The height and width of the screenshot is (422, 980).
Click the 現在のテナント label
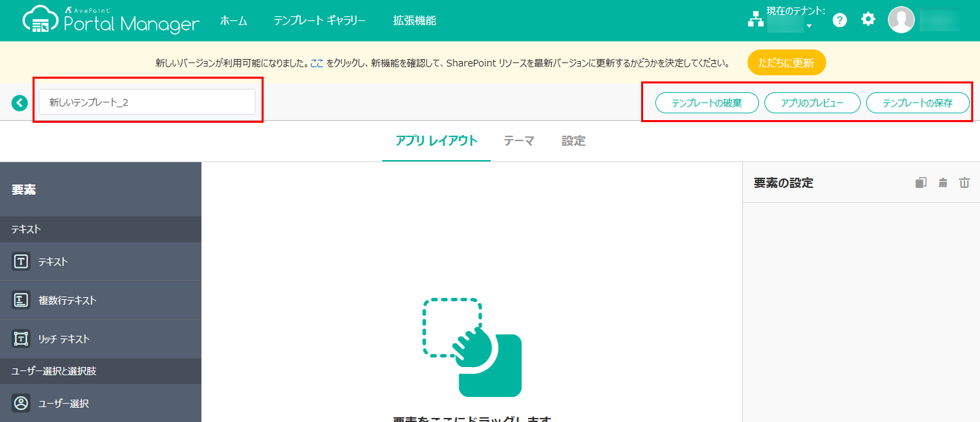point(796,11)
